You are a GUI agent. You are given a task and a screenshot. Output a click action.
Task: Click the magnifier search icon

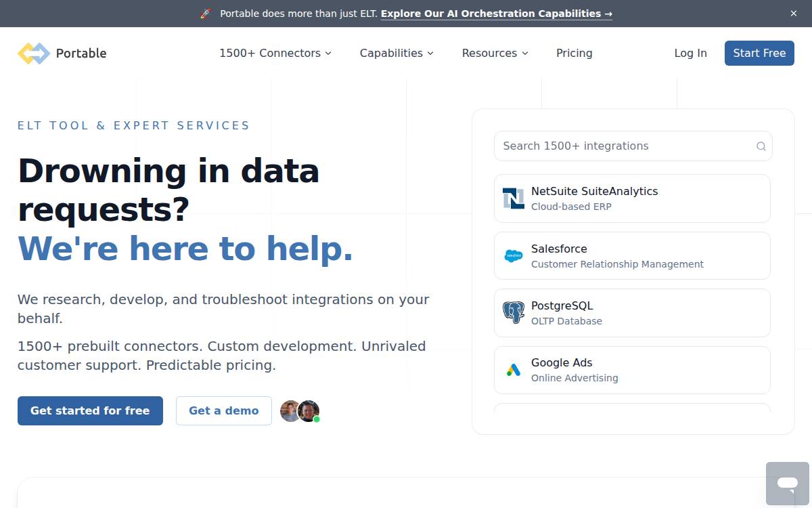pos(761,146)
